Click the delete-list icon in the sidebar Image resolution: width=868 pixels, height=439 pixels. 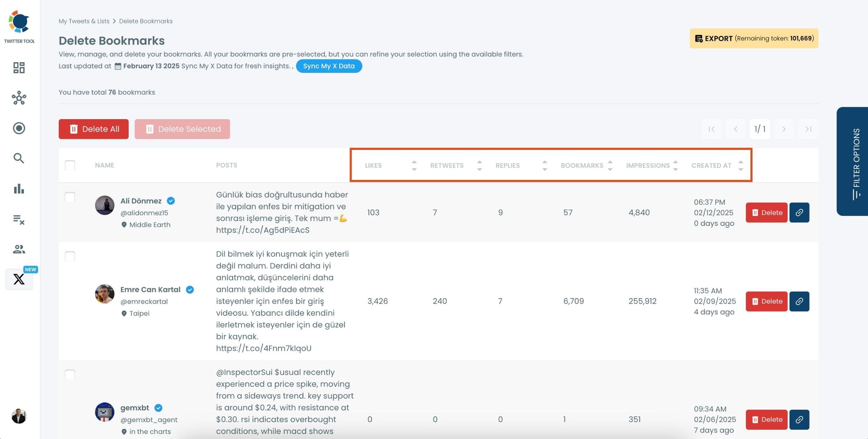pyautogui.click(x=19, y=220)
